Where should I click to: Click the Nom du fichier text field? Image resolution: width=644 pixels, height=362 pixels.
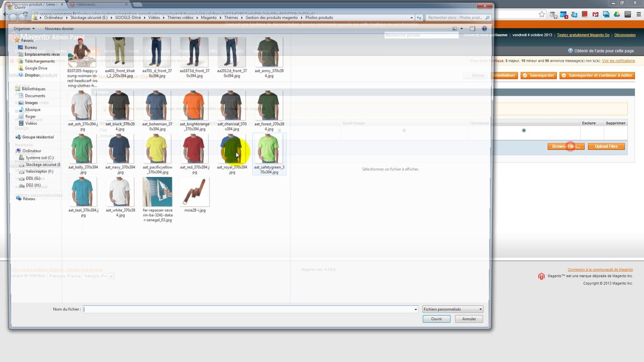pyautogui.click(x=251, y=309)
